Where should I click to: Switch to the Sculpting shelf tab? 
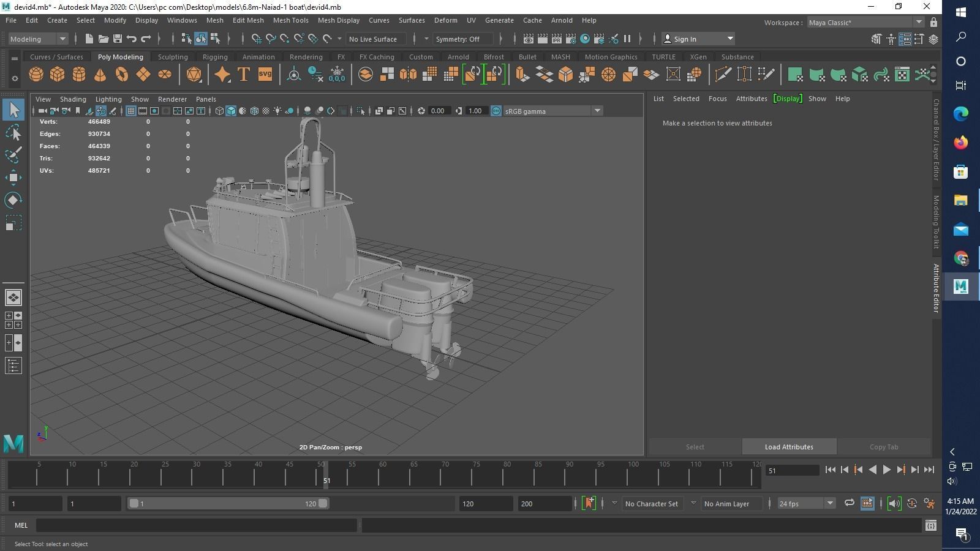coord(173,56)
